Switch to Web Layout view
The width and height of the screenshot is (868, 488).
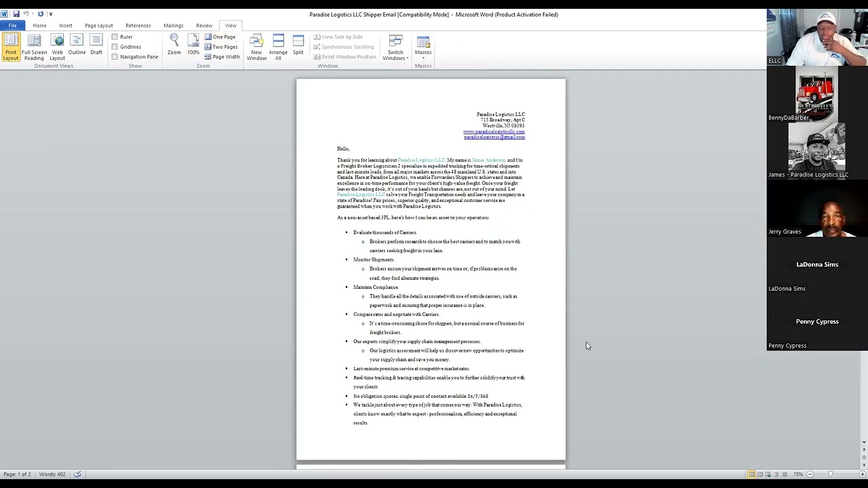tap(57, 46)
